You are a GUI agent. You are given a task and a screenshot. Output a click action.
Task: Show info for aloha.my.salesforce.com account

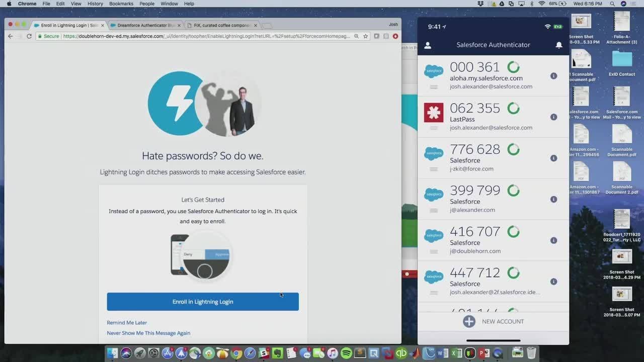click(x=553, y=76)
